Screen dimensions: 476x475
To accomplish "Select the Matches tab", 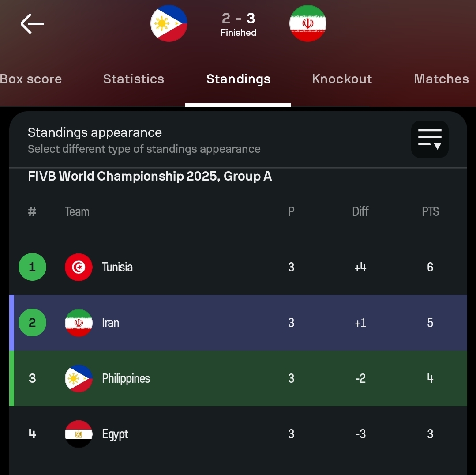I will [441, 79].
